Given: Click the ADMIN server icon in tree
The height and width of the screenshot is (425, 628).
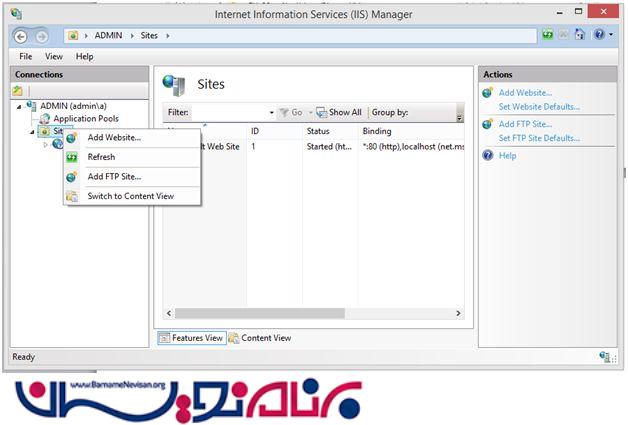Looking at the screenshot, I should pyautogui.click(x=31, y=106).
